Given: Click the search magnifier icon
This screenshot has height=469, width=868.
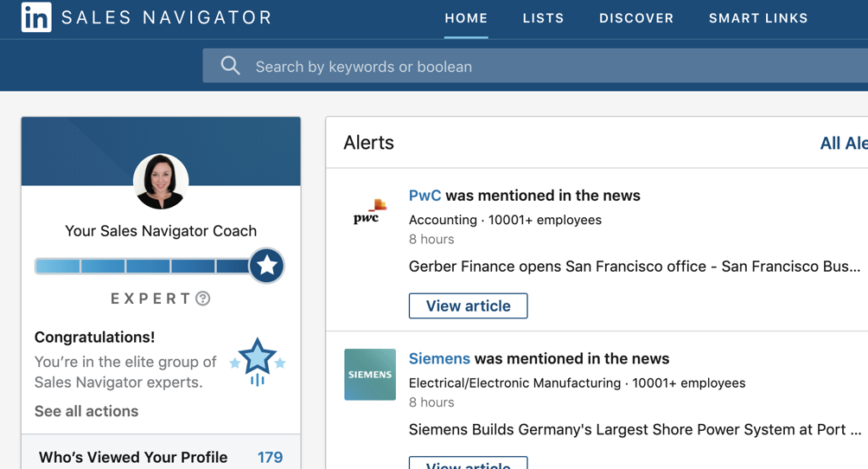Looking at the screenshot, I should point(230,66).
